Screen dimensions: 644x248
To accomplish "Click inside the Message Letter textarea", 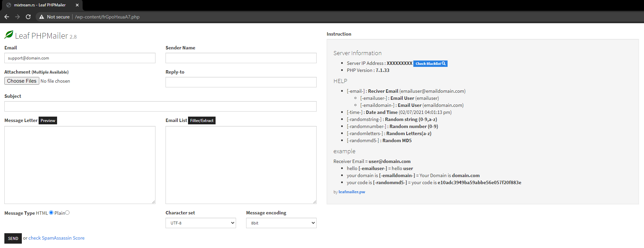I will tap(80, 165).
